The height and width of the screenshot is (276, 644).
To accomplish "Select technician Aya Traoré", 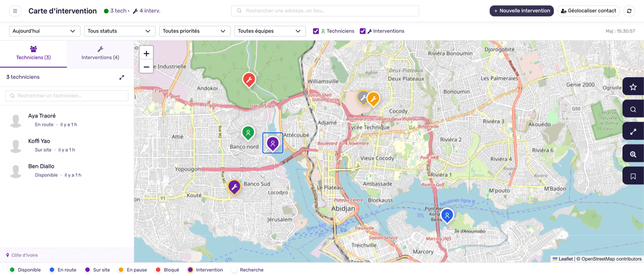I will [x=67, y=120].
